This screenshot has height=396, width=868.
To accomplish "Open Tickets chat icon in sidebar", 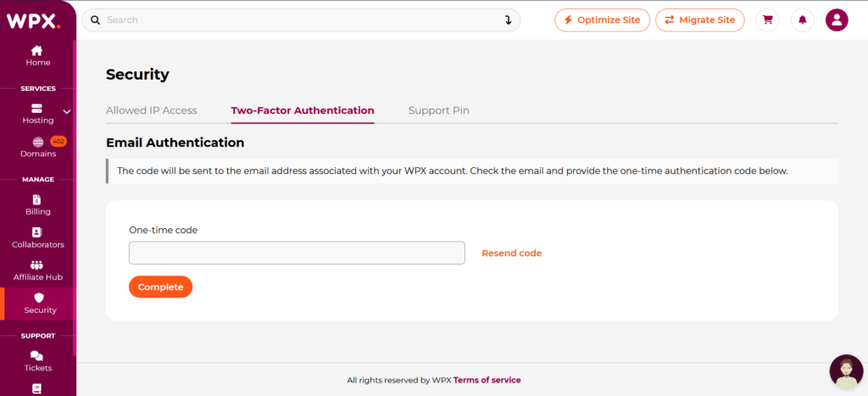I will [x=37, y=356].
